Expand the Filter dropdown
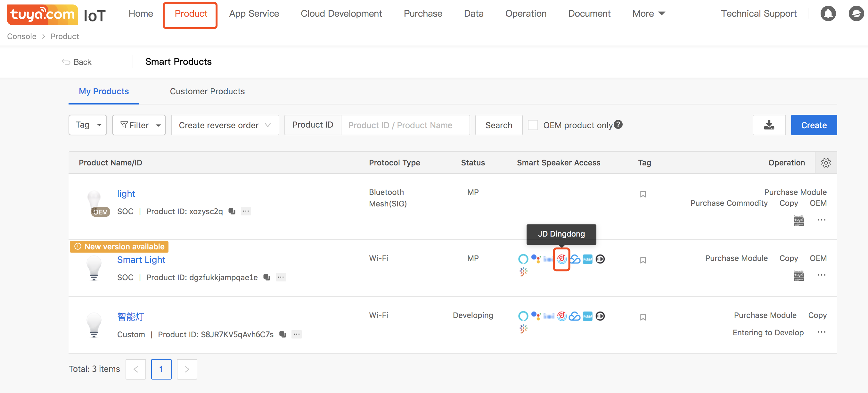868x393 pixels. (139, 125)
